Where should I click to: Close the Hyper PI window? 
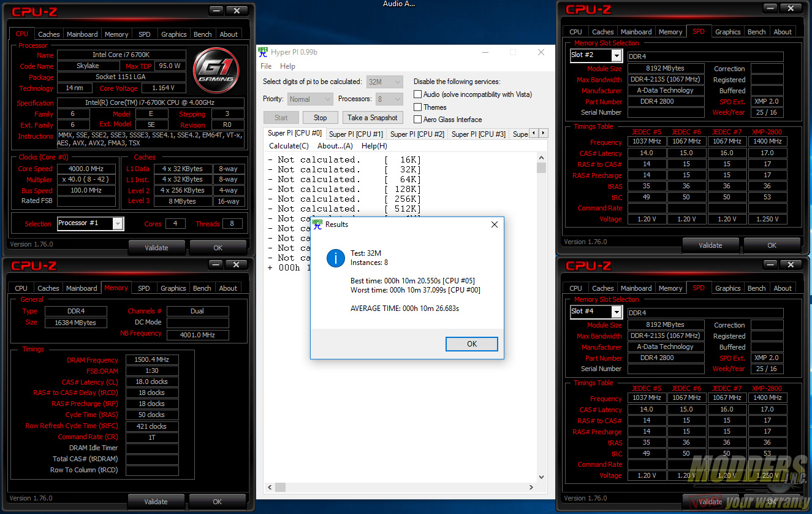(x=541, y=52)
